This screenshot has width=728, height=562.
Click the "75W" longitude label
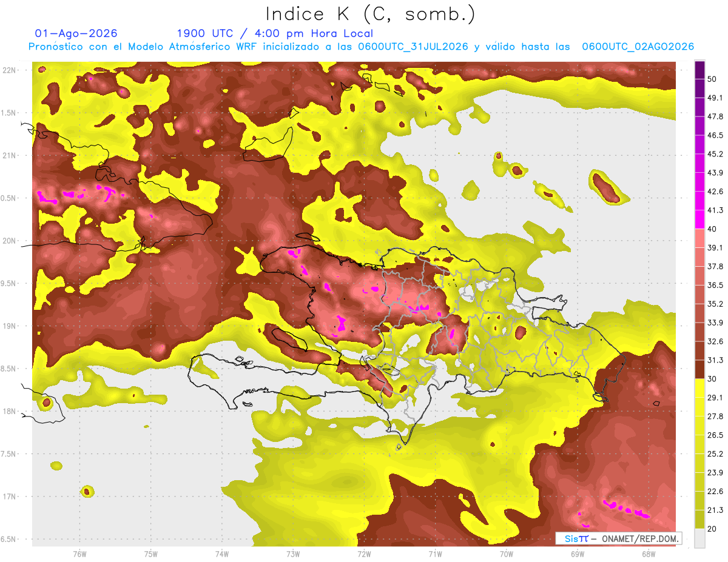150,554
